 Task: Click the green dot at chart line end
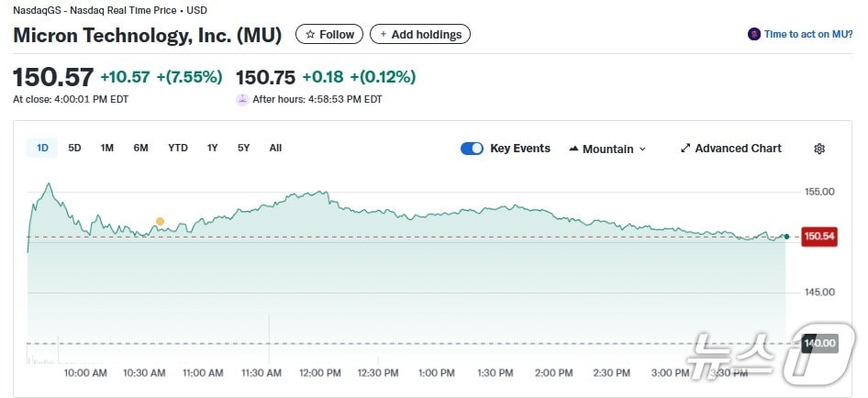(x=786, y=237)
